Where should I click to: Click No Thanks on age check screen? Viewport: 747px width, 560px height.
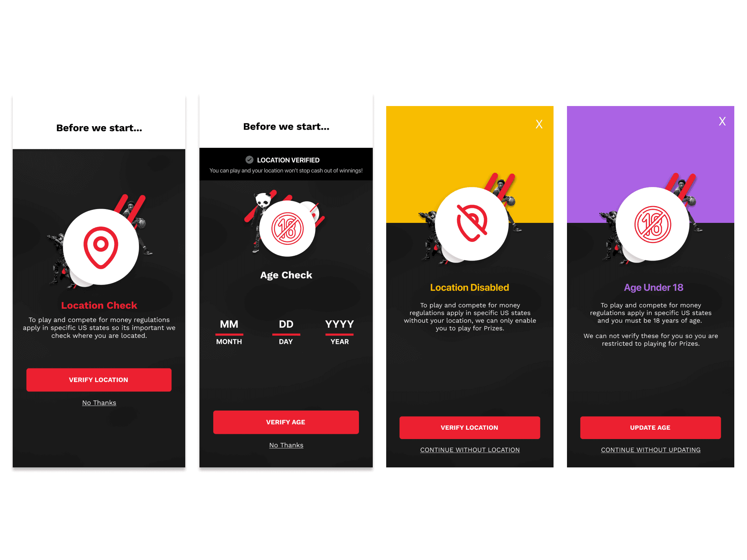(x=287, y=445)
